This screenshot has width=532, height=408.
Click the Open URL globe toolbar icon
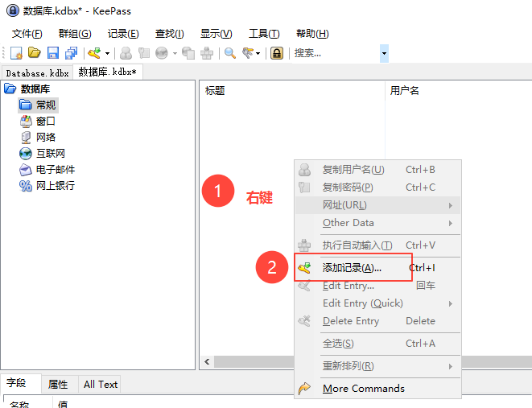point(162,53)
